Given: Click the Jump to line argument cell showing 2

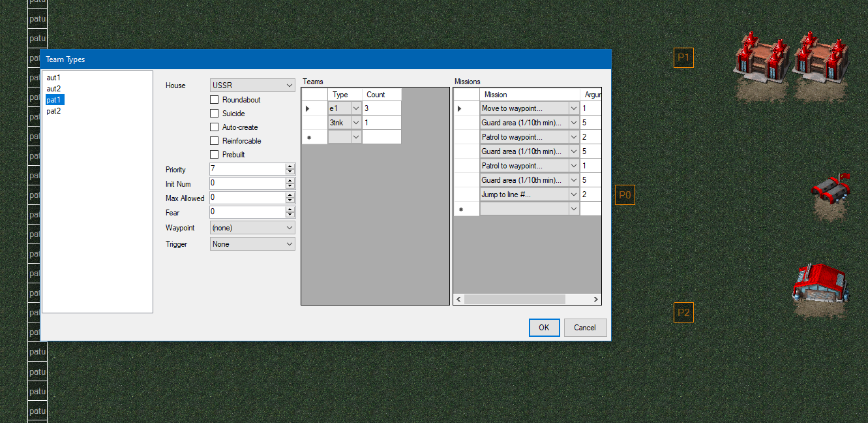Looking at the screenshot, I should [x=590, y=195].
